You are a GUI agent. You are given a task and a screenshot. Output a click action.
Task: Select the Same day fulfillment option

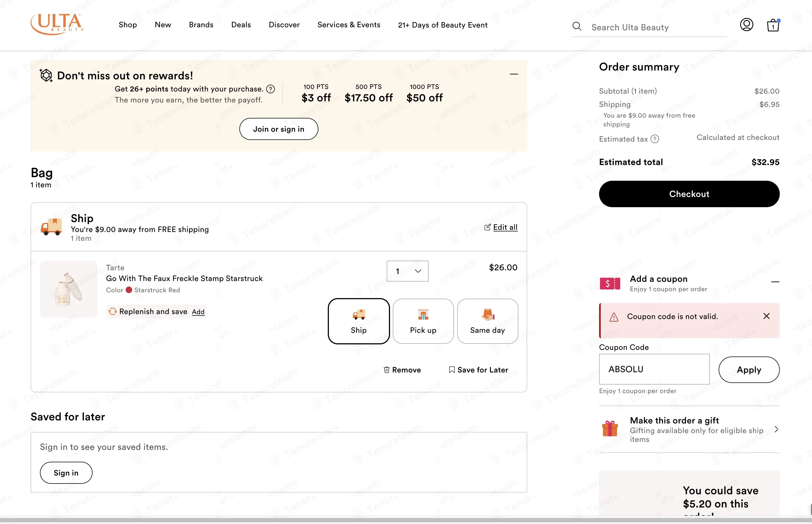tap(488, 321)
